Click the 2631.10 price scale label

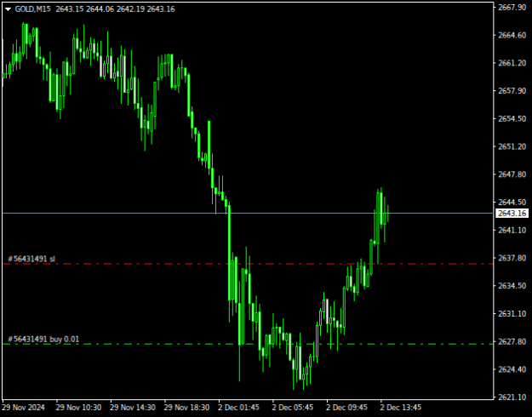click(512, 314)
